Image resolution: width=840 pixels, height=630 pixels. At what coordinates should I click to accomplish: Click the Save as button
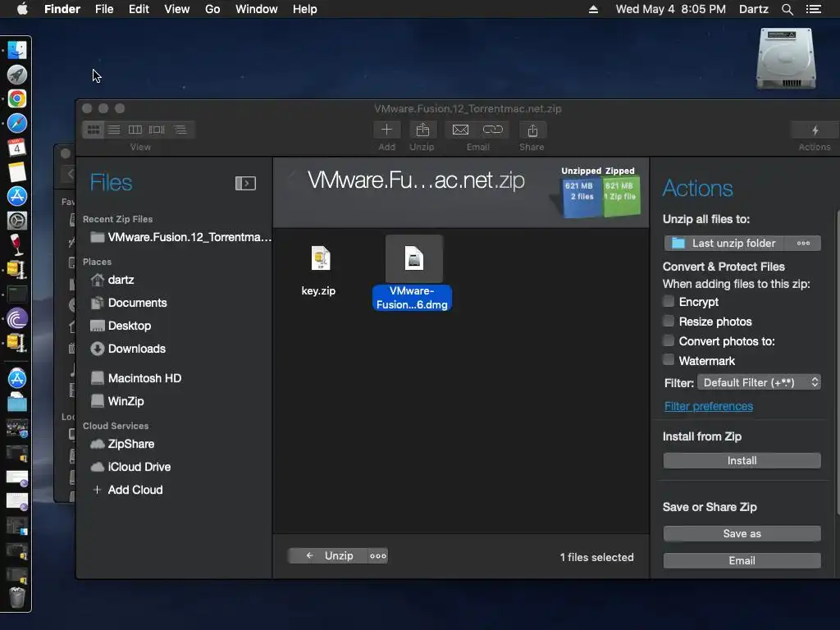(x=742, y=533)
